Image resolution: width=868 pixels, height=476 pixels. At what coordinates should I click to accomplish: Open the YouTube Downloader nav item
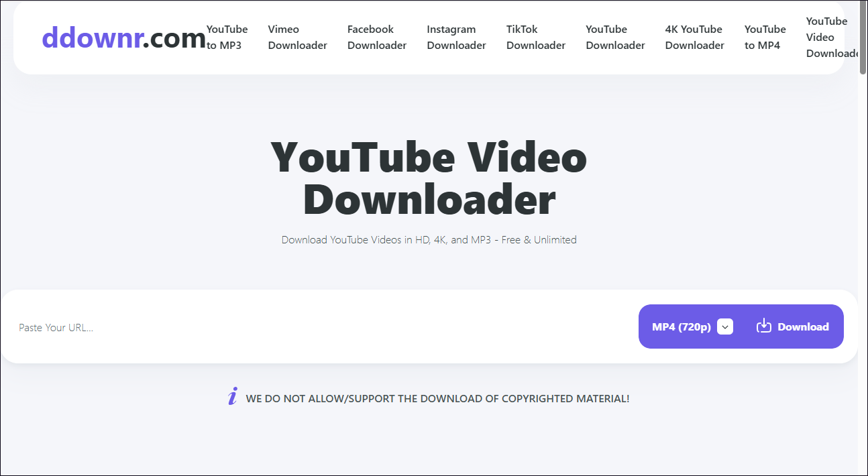[614, 37]
